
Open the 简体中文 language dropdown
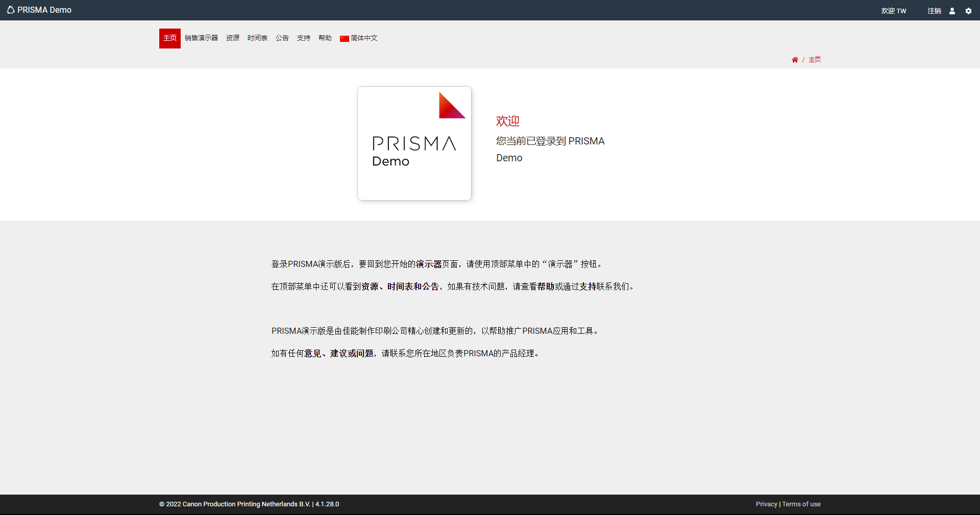[x=359, y=38]
